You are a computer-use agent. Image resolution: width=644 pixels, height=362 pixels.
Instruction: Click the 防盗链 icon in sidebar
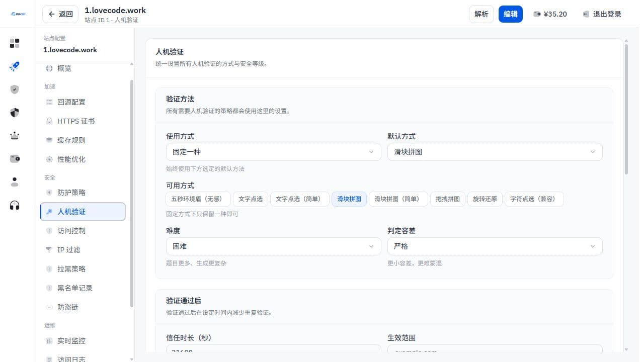point(49,307)
